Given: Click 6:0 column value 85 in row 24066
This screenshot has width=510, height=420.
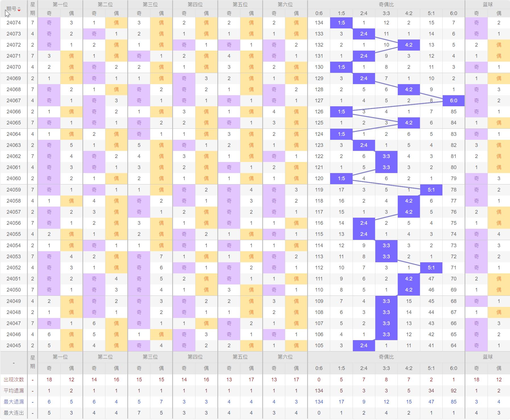Looking at the screenshot, I should pos(453,112).
